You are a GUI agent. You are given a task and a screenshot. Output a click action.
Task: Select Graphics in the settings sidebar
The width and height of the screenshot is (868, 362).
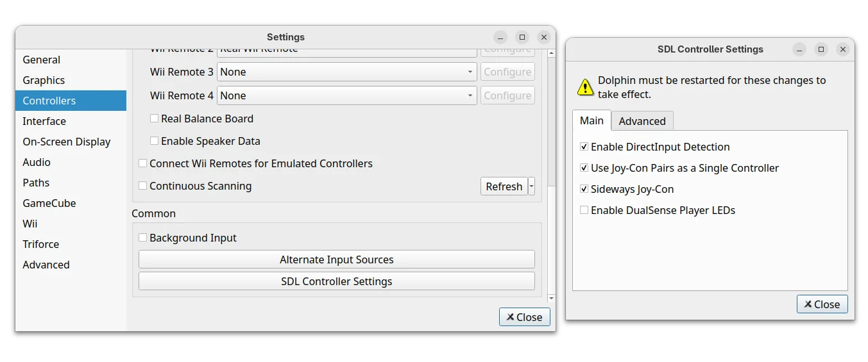coord(44,80)
